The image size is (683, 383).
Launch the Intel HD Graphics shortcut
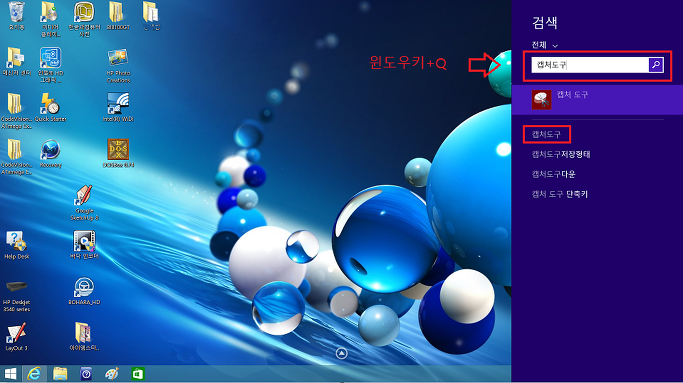tap(51, 58)
